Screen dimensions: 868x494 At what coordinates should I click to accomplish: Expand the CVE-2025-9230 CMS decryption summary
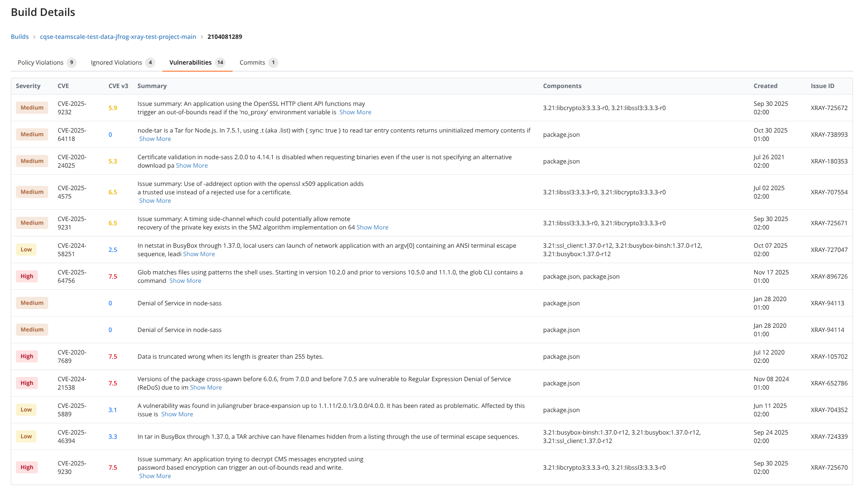155,476
